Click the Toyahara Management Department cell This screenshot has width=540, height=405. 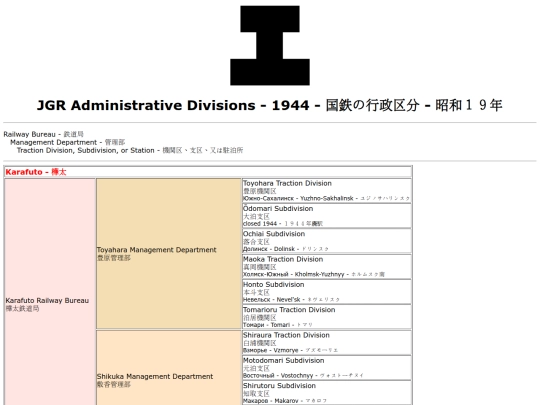pos(168,253)
